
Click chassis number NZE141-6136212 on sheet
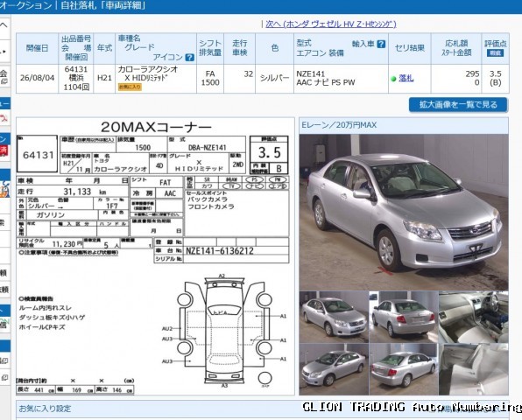pos(220,251)
